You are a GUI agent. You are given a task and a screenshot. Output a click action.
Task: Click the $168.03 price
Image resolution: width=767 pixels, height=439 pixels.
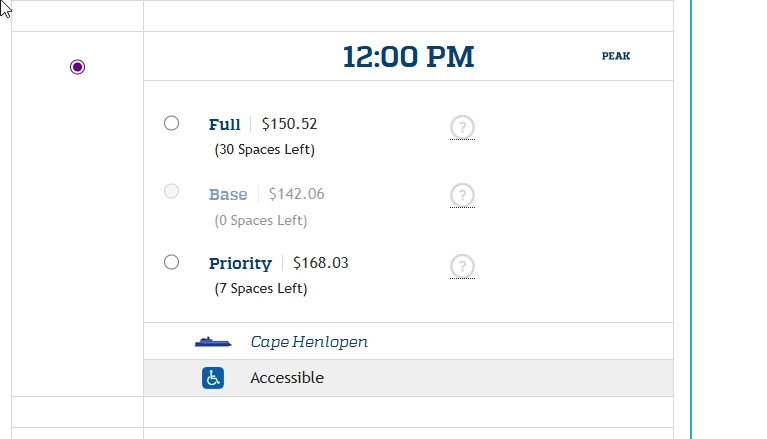tap(321, 263)
